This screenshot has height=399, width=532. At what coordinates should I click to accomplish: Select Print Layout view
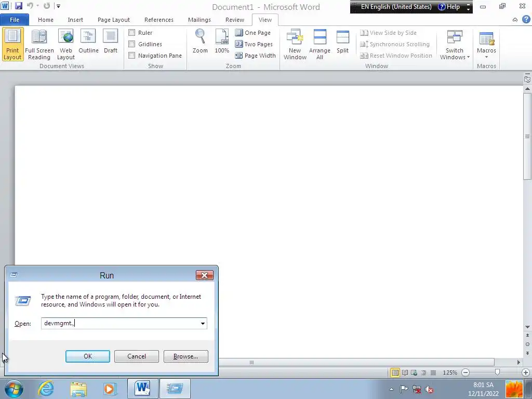(12, 45)
